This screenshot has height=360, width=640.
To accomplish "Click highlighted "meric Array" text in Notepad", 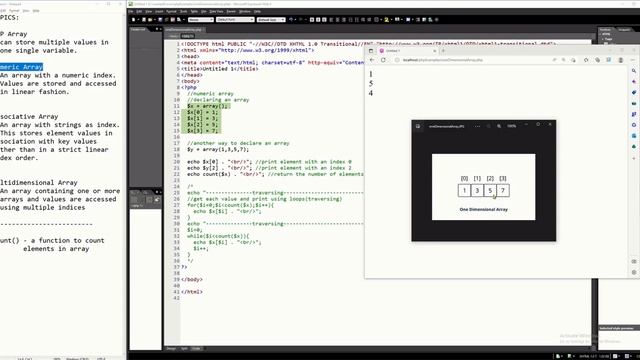I will [x=21, y=67].
